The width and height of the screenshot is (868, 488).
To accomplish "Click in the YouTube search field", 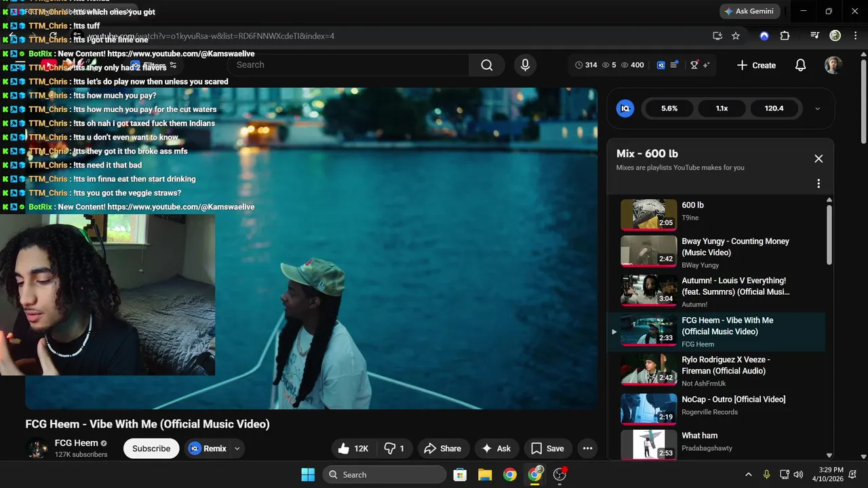I will tap(348, 65).
